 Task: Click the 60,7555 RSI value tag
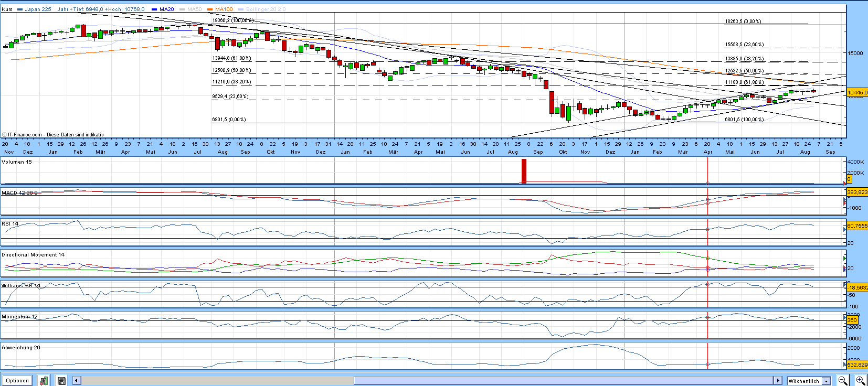coord(857,226)
